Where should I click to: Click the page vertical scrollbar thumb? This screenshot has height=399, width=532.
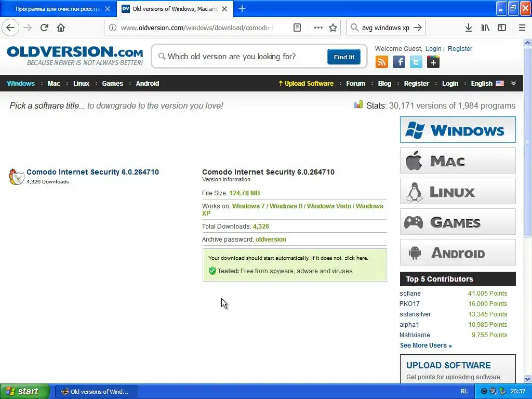tap(527, 142)
